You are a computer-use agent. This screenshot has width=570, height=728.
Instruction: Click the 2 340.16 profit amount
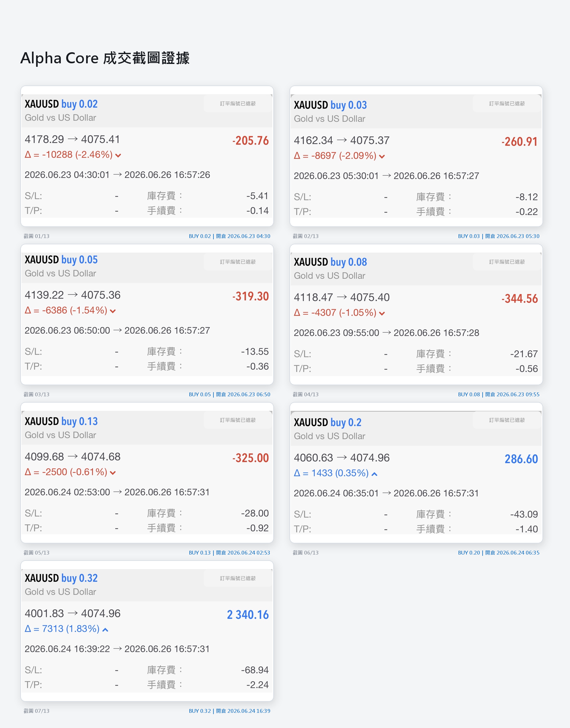248,615
